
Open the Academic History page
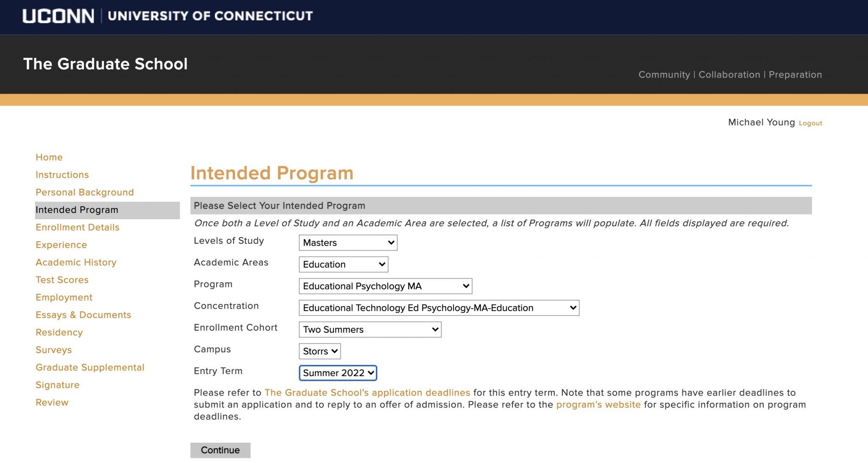click(76, 262)
